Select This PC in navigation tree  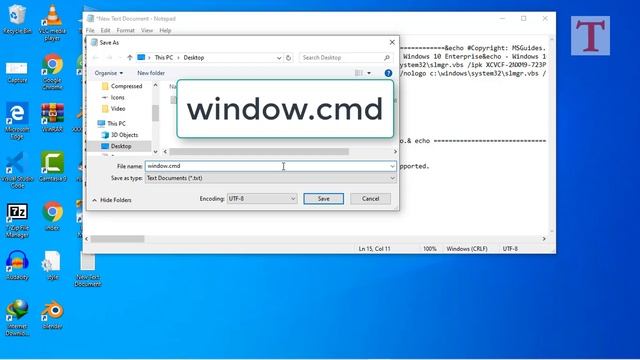112,123
